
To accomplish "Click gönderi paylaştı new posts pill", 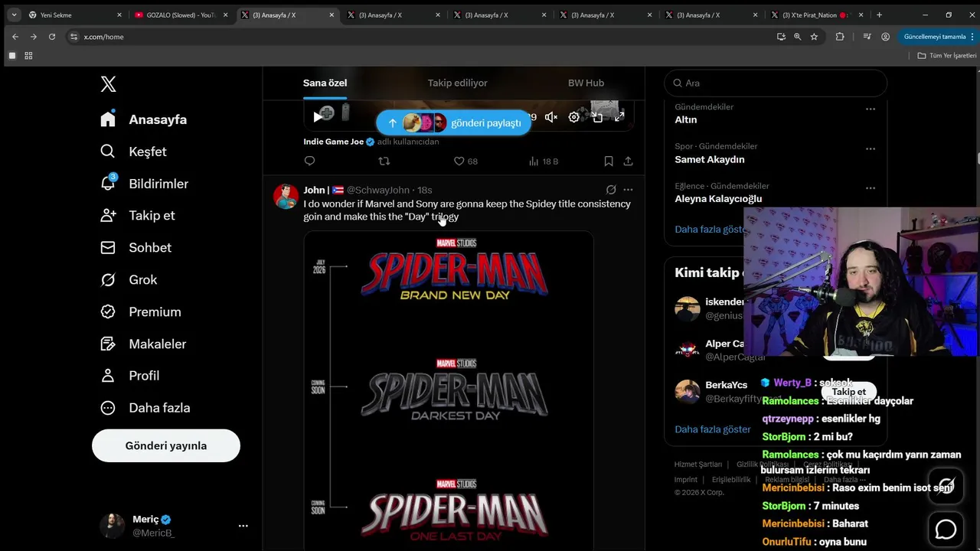I will [453, 122].
